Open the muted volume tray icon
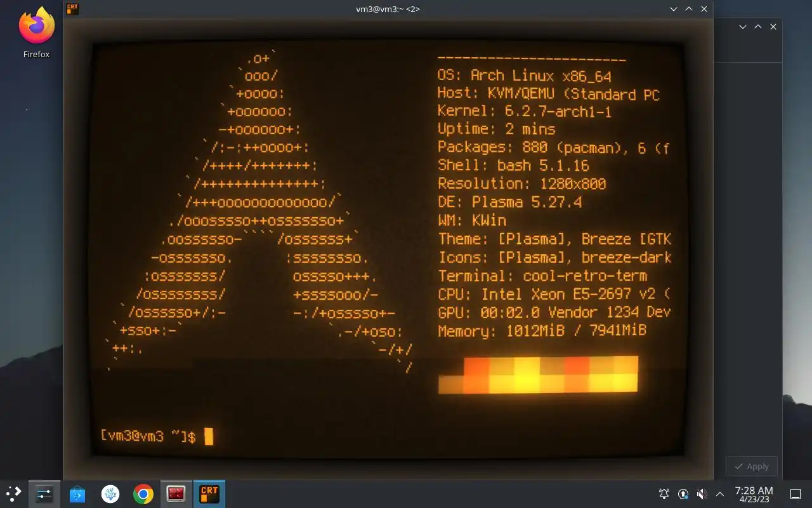The image size is (812, 508). [702, 493]
